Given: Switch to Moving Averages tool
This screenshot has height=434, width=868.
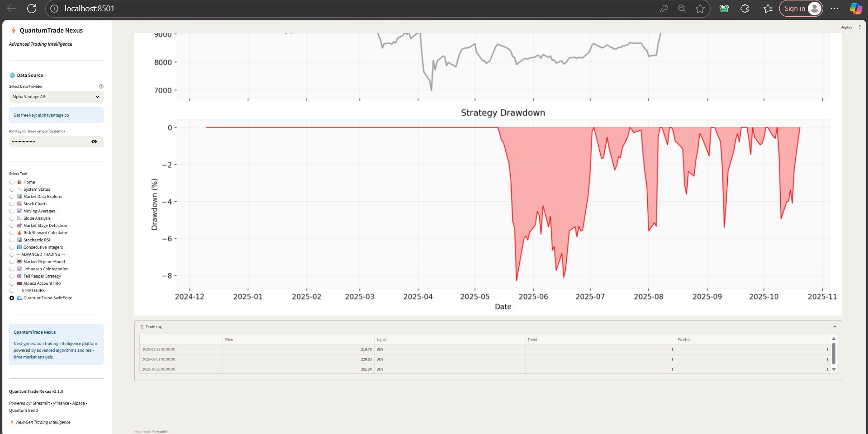Looking at the screenshot, I should (x=12, y=211).
